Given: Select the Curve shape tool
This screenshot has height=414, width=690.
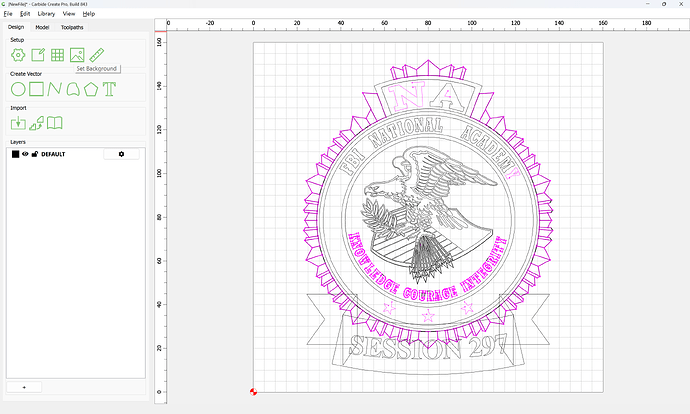Looking at the screenshot, I should click(x=73, y=89).
